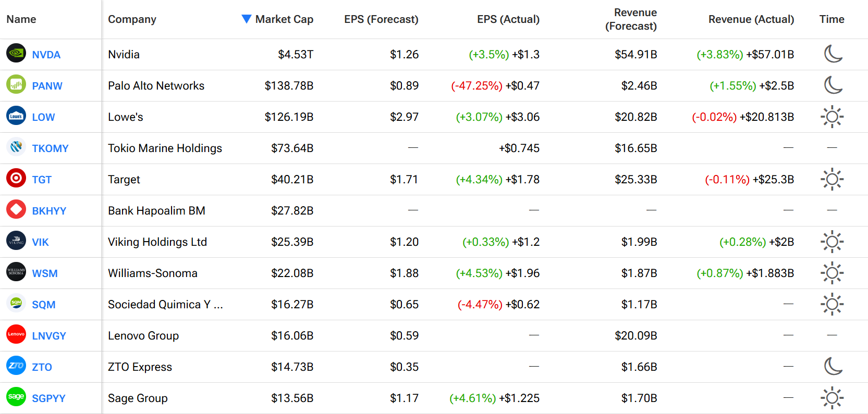Click the moon time icon in ZTO Express row
The image size is (868, 414).
(x=833, y=366)
